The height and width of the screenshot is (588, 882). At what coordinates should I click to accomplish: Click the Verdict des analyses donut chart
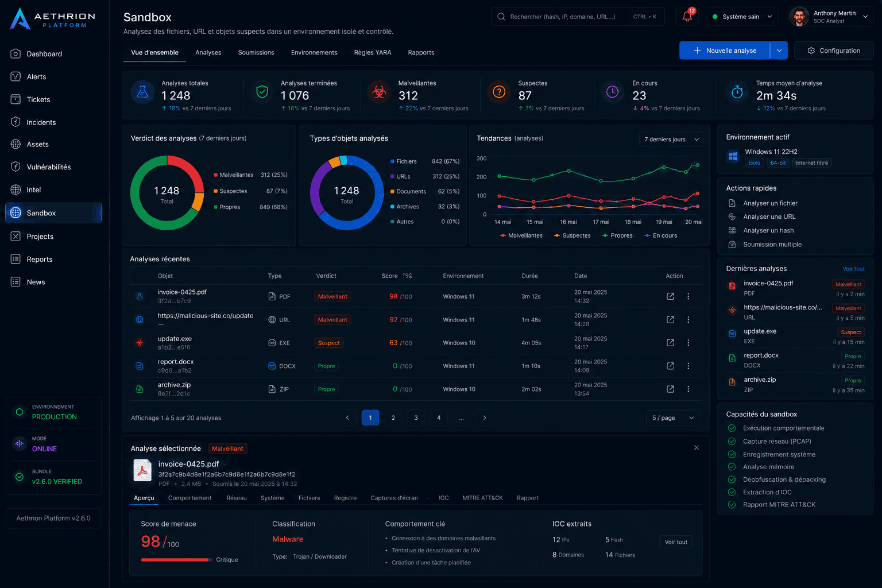click(x=167, y=193)
